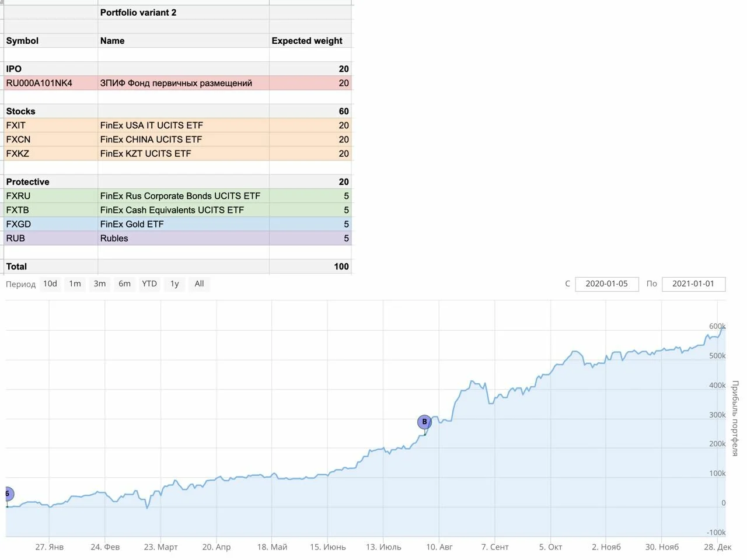Select the RU000A101NK4 symbol cell
747x560 pixels.
[x=51, y=83]
